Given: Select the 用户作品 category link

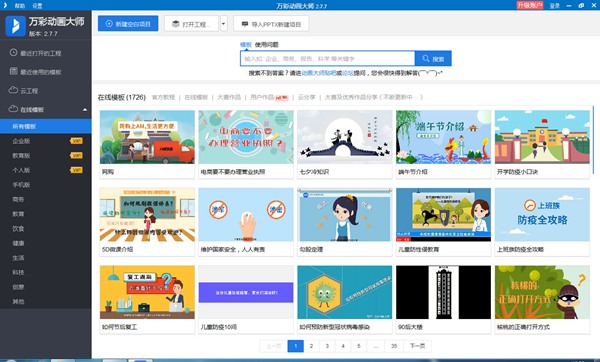Looking at the screenshot, I should (x=262, y=97).
